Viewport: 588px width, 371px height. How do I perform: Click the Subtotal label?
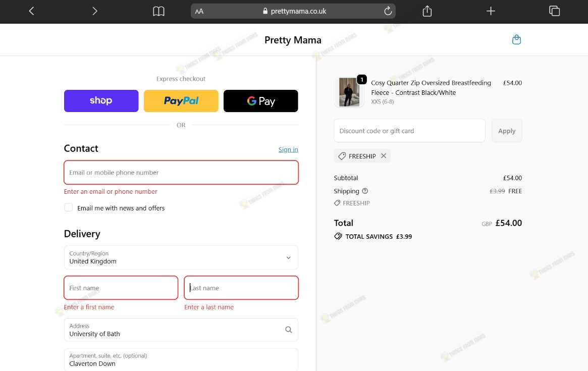346,178
